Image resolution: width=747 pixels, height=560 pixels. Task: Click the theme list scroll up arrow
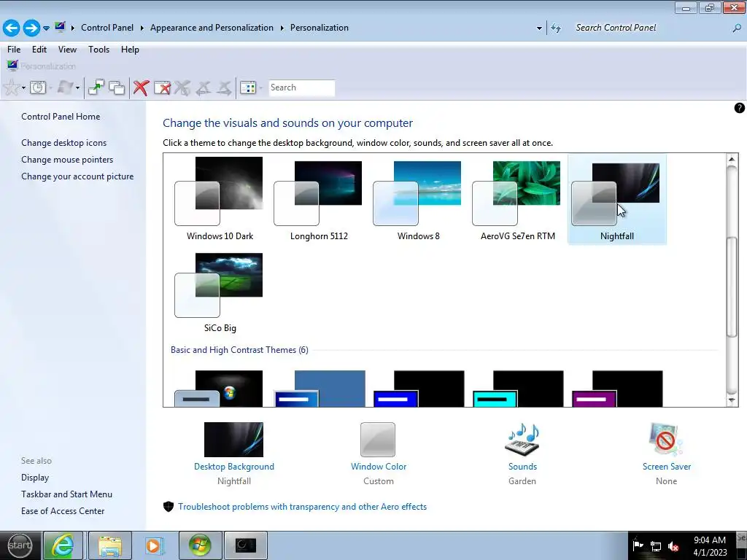[732, 160]
